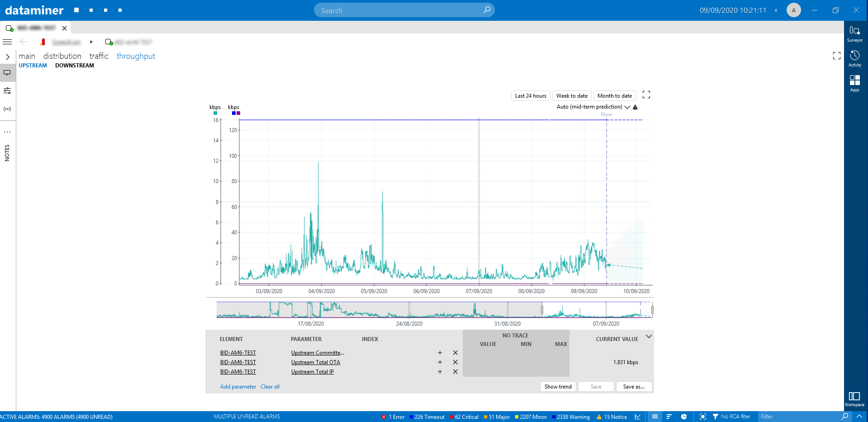
Task: Open Upstream Total OTA parameter link
Action: click(316, 362)
